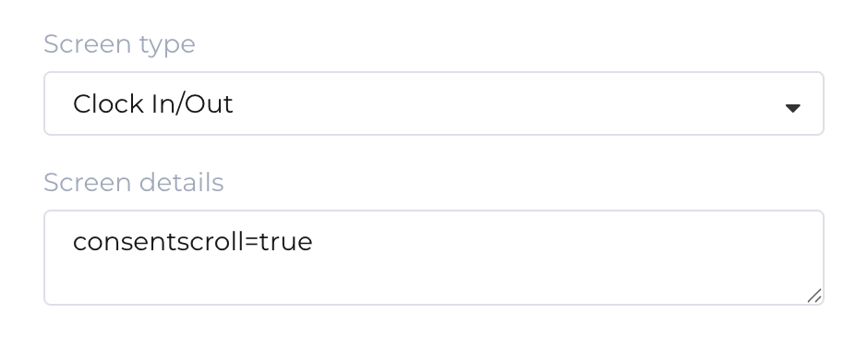Click the diagonal grip at textarea corner
The image size is (868, 338).
(x=814, y=296)
